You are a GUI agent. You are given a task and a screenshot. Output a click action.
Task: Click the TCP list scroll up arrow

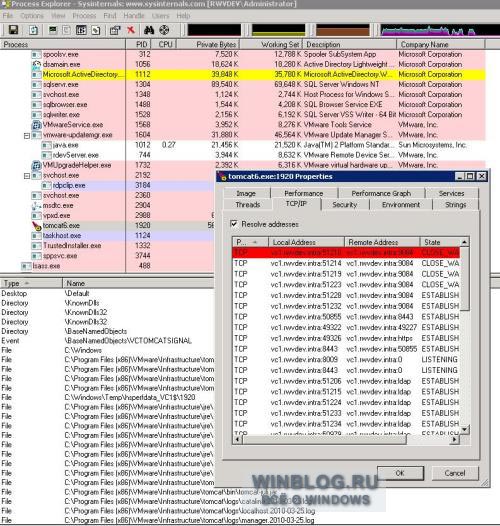[x=464, y=242]
